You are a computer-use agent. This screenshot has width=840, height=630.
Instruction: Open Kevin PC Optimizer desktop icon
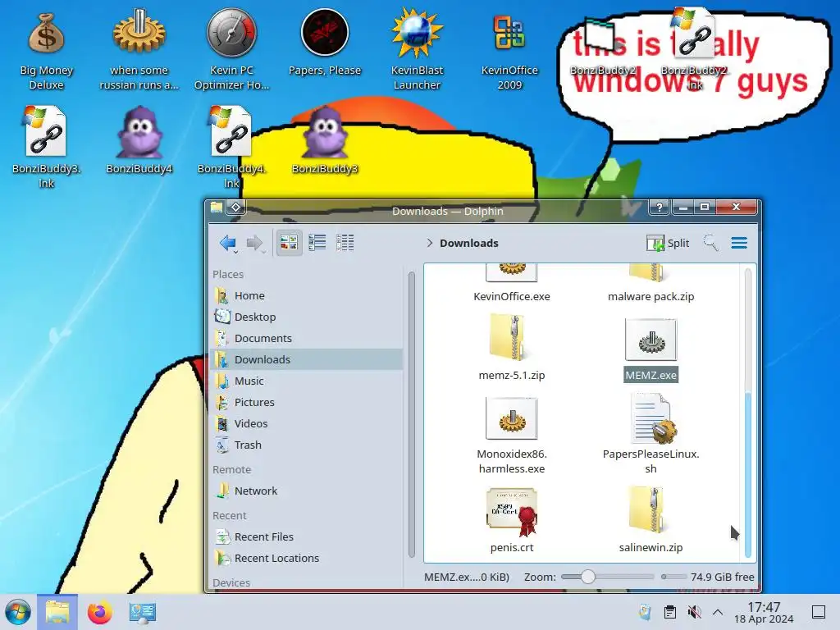231,51
